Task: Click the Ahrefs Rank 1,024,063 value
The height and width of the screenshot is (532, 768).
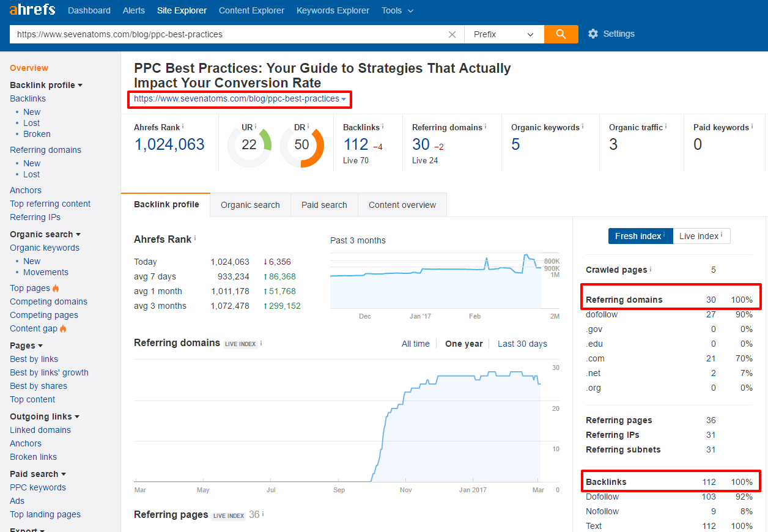Action: (x=169, y=144)
